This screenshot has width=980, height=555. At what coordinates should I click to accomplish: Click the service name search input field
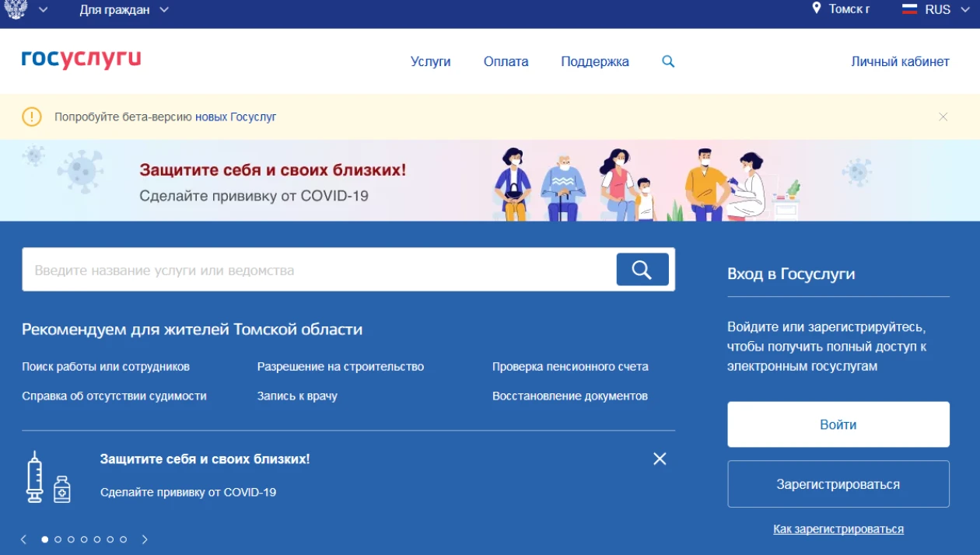click(x=319, y=271)
